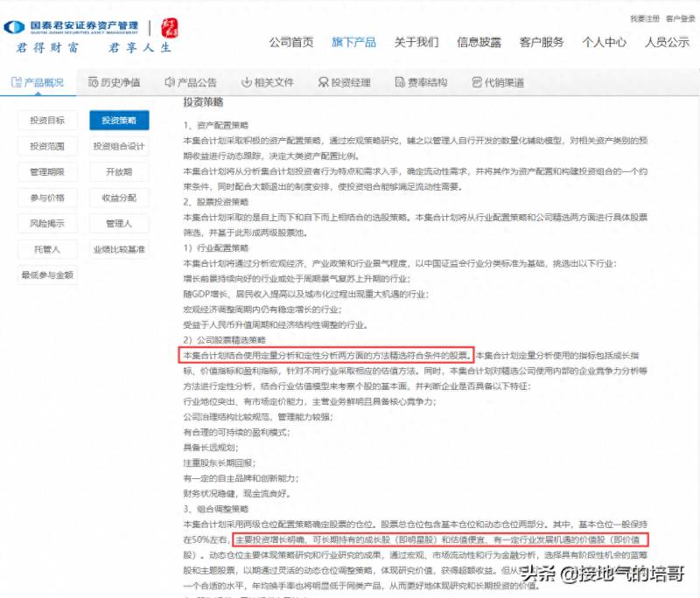The width and height of the screenshot is (700, 598).
Task: Click the 客户登录 link
Action: coord(681,18)
